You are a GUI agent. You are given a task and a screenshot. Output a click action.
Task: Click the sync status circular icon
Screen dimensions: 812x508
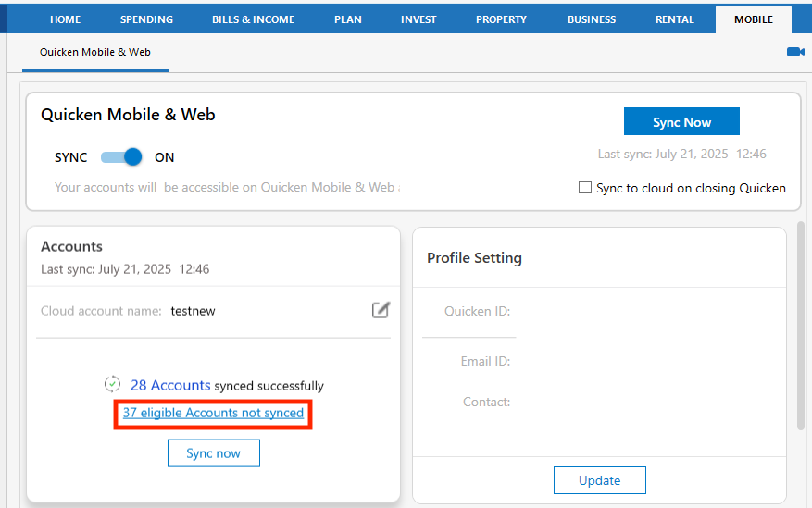point(112,384)
